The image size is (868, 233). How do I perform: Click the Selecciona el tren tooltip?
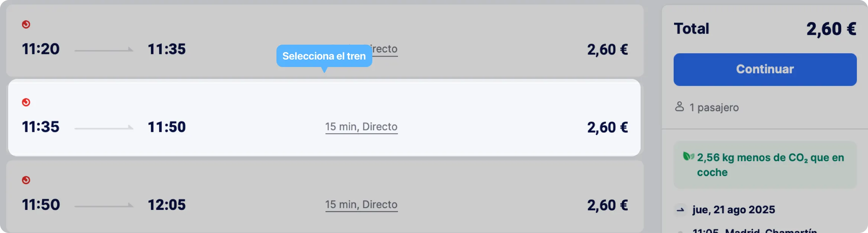[324, 56]
